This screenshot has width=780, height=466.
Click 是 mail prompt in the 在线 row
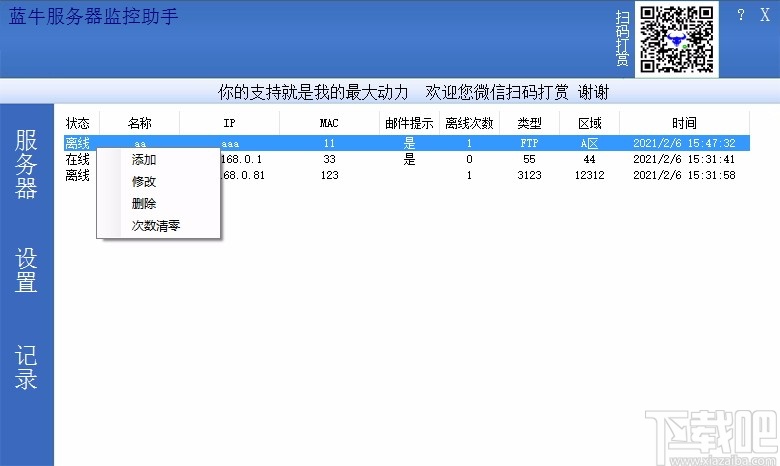(409, 159)
